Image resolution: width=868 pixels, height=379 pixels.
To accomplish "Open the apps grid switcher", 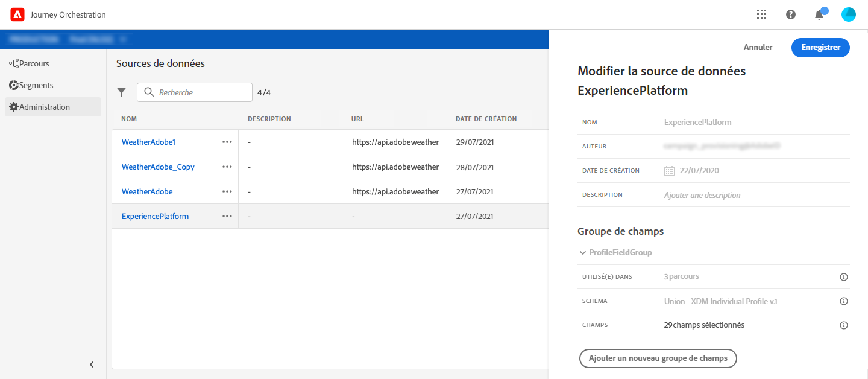I will click(761, 14).
